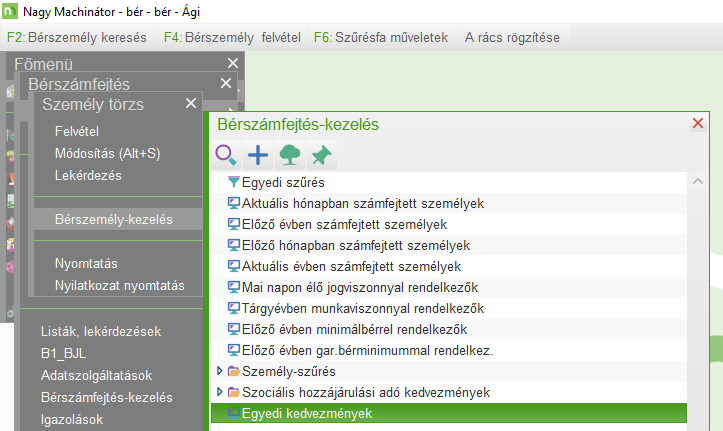Click the filter list scroll-up arrow
Image resolution: width=723 pixels, height=431 pixels.
[x=697, y=181]
